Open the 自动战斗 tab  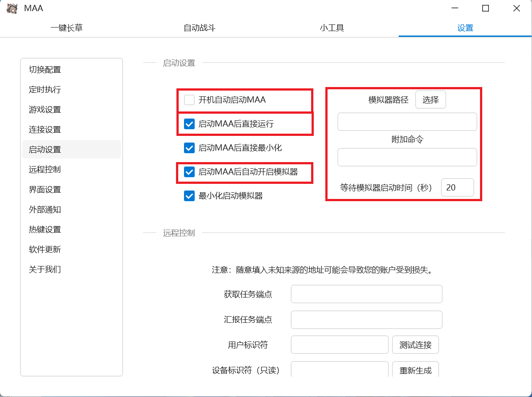(x=200, y=28)
